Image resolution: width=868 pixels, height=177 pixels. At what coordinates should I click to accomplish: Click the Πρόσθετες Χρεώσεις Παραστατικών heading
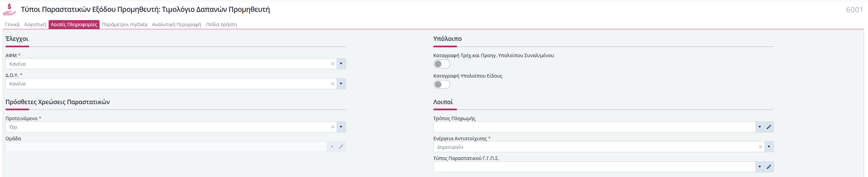pyautogui.click(x=58, y=102)
